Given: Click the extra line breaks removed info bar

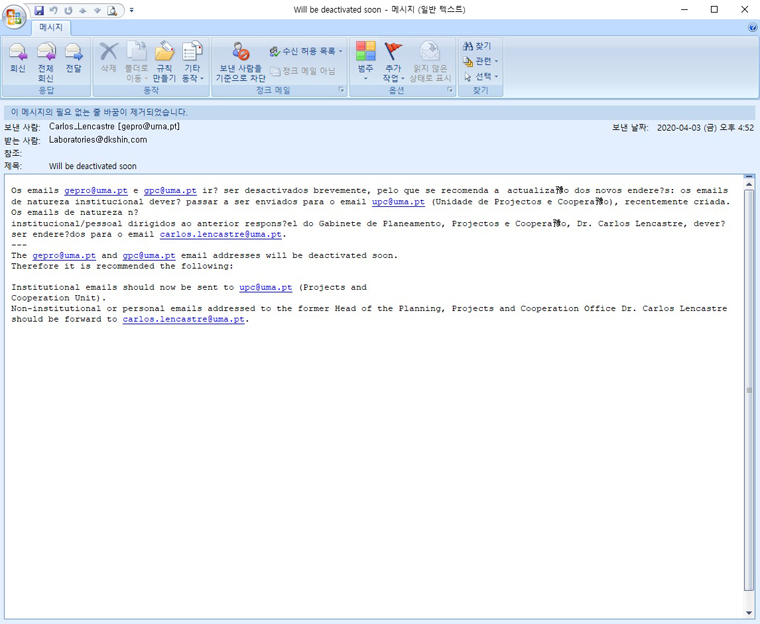Looking at the screenshot, I should (x=100, y=112).
